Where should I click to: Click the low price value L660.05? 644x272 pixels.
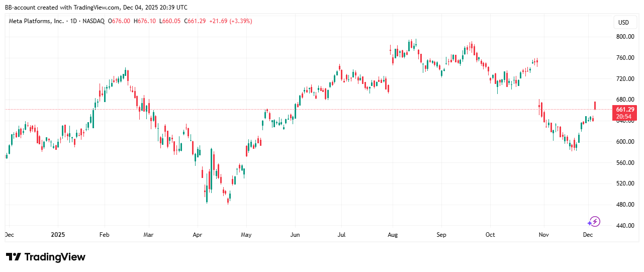pyautogui.click(x=170, y=21)
